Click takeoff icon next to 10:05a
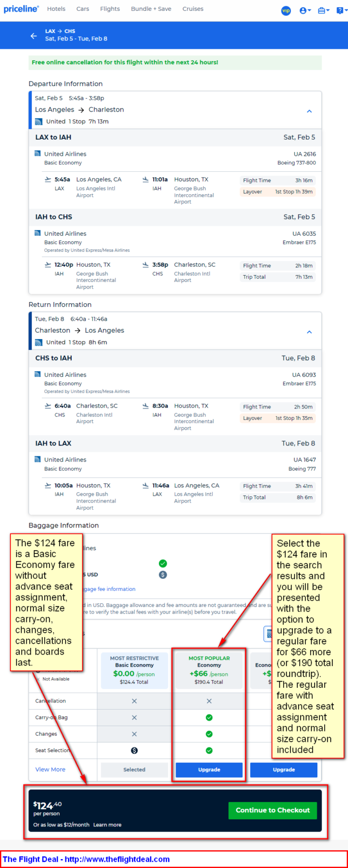 coord(48,485)
